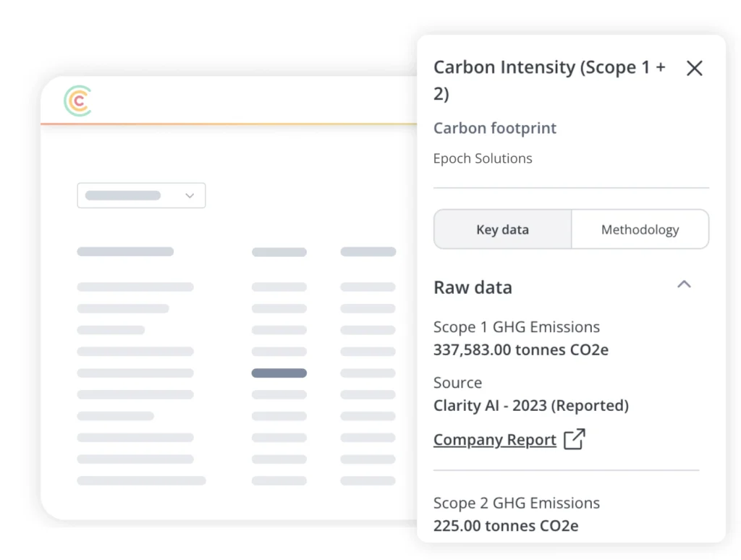Click the Carbon footprint subtitle

tap(495, 128)
